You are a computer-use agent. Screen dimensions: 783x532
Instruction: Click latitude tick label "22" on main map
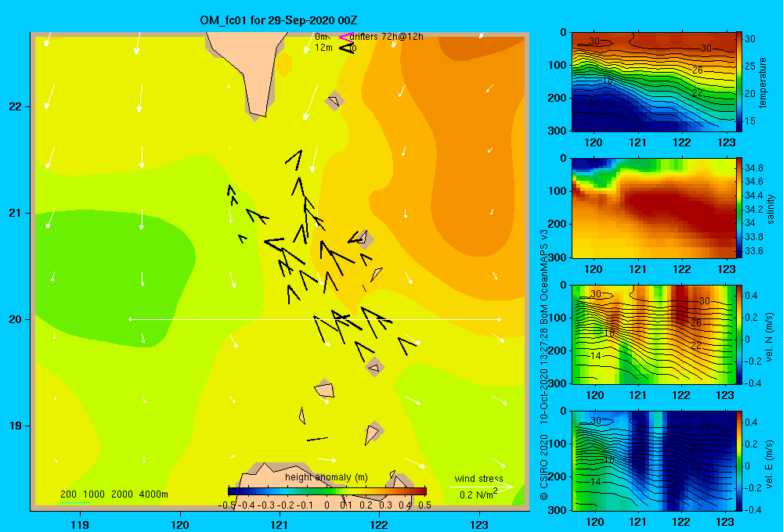click(x=16, y=106)
